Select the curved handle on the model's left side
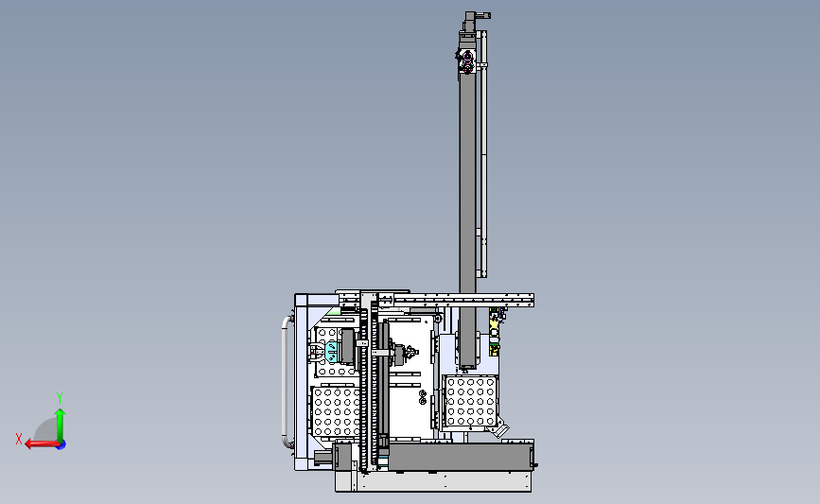820x504 pixels. tap(286, 382)
